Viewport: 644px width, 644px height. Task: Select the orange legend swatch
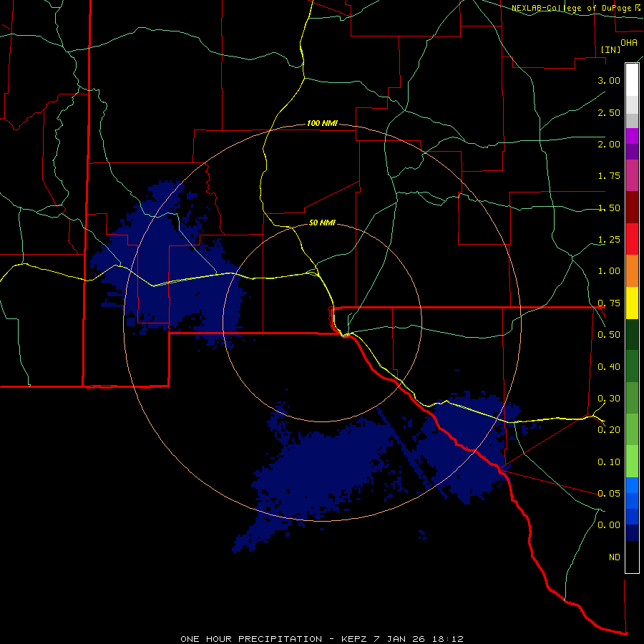(x=632, y=271)
